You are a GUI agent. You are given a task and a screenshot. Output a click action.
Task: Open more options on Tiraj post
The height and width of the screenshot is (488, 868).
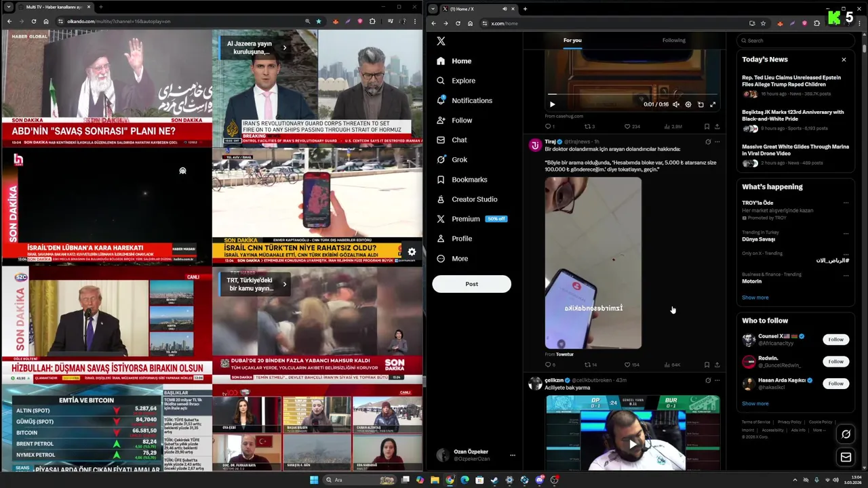pos(717,142)
